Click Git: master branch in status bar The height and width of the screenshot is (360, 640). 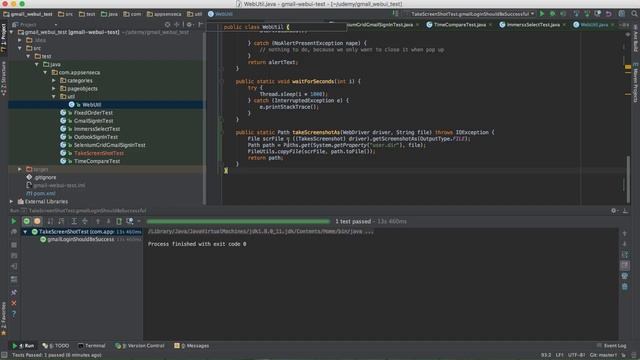click(x=602, y=355)
